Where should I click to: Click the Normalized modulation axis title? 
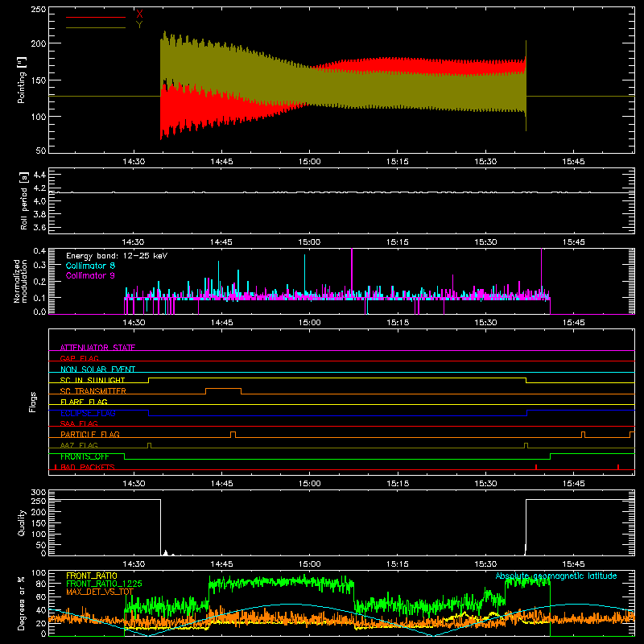pos(20,281)
